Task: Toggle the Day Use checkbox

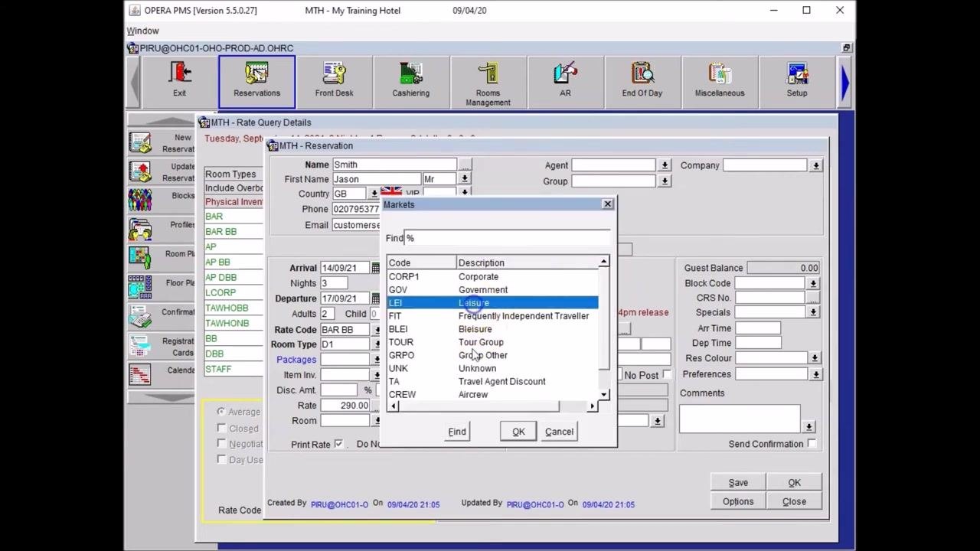Action: click(x=221, y=459)
